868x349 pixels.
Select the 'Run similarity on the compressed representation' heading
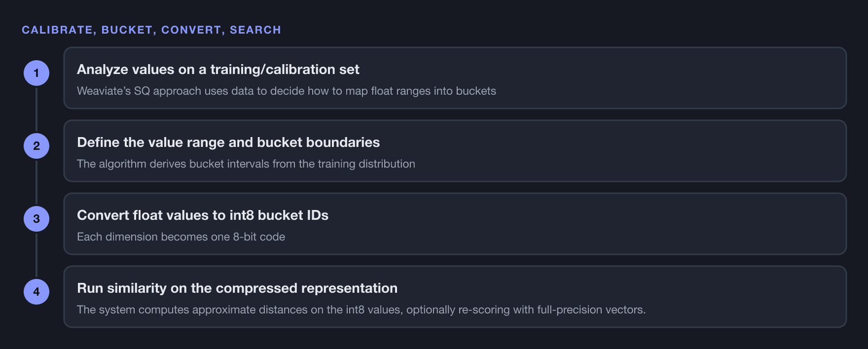click(237, 288)
